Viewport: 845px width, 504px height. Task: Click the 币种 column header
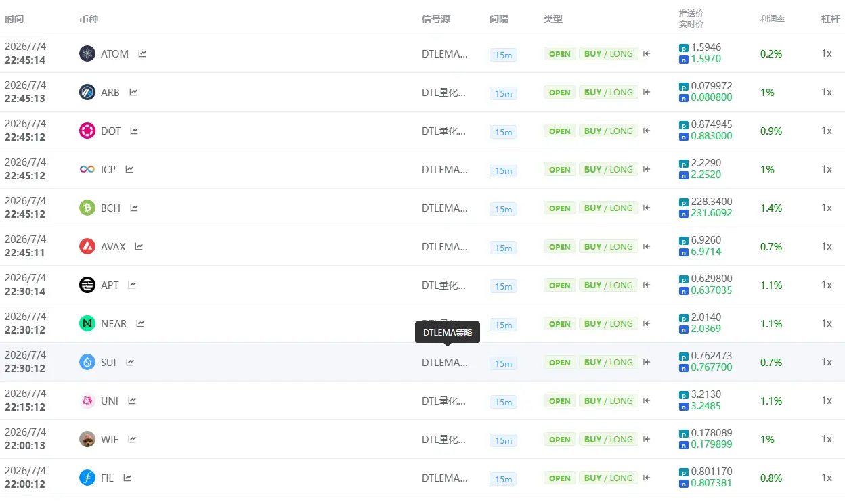[89, 19]
